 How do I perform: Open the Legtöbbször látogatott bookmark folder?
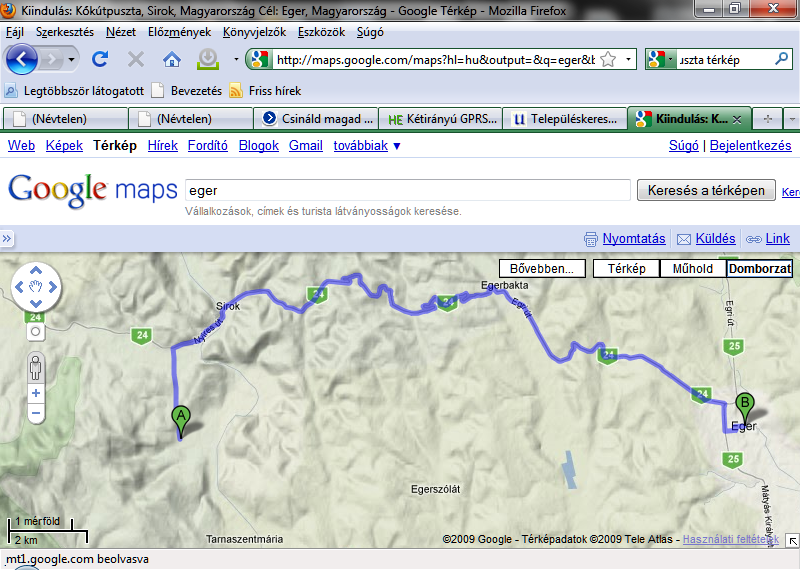pyautogui.click(x=74, y=91)
